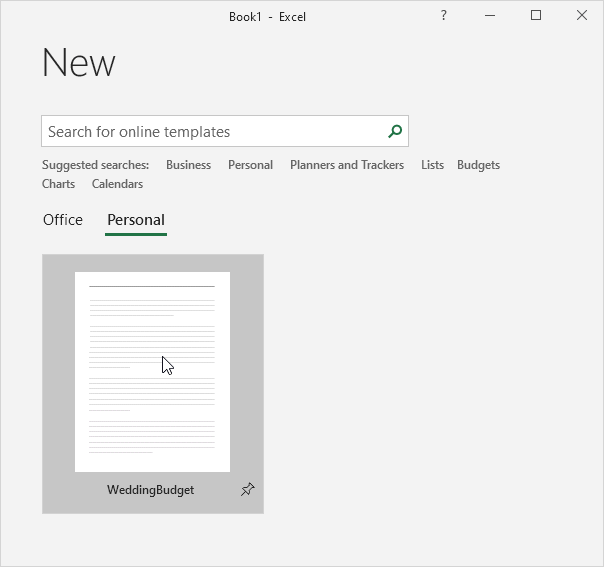
Task: Click the Book1 - Excel title bar
Action: 269,16
